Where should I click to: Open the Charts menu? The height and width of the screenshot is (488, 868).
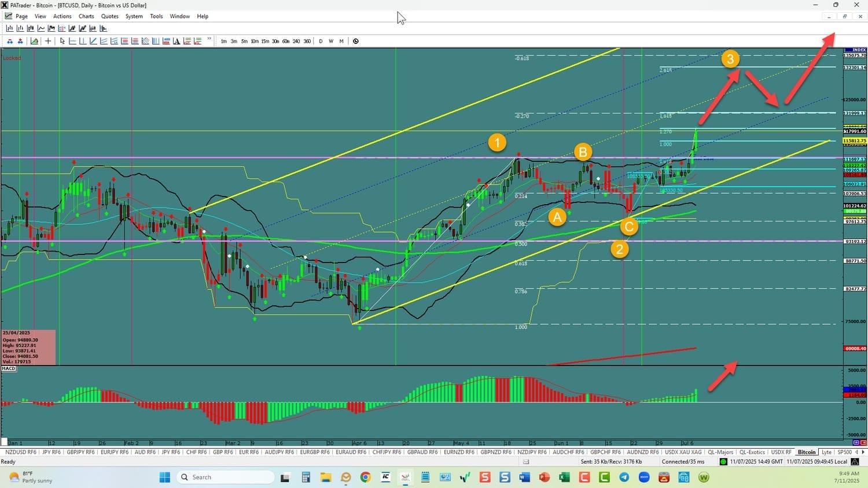(x=86, y=16)
